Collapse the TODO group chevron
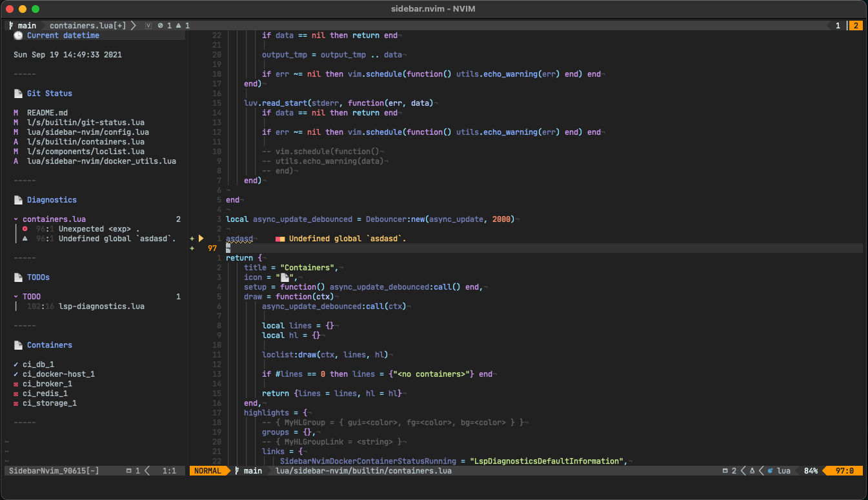 16,297
